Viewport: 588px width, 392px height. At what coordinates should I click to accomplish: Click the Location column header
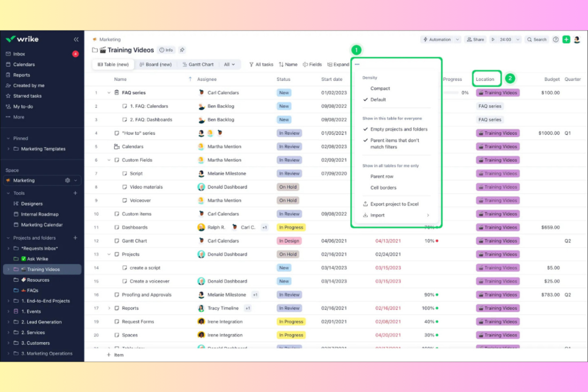pyautogui.click(x=485, y=79)
